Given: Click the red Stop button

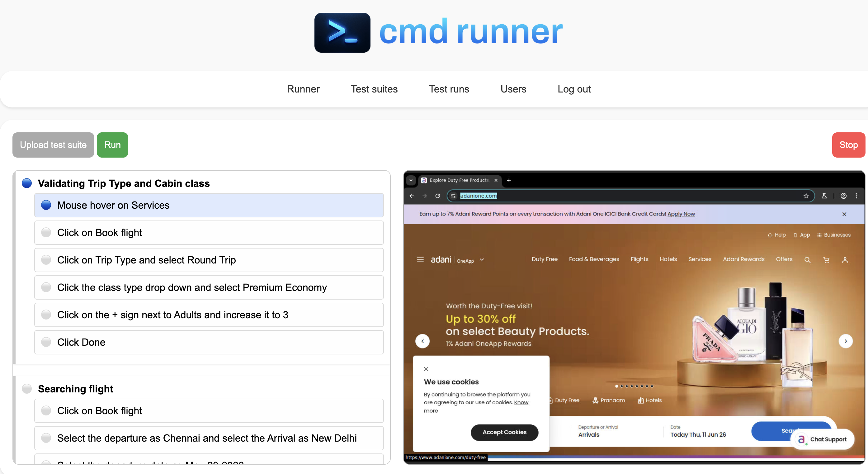Looking at the screenshot, I should (848, 145).
